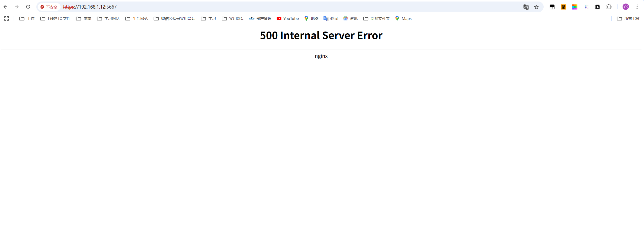This screenshot has height=249, width=644.
Task: Open Chrome's three-dot menu
Action: [x=637, y=7]
